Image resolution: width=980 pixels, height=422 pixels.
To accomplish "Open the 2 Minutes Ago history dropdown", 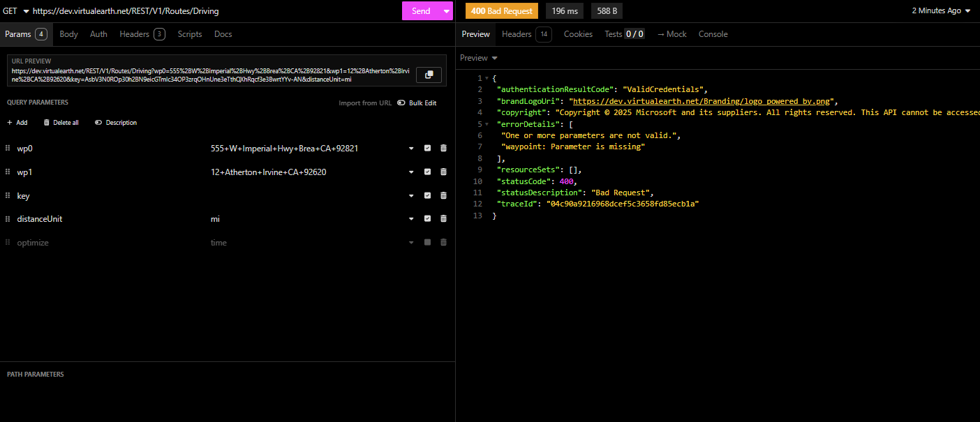I will point(941,10).
